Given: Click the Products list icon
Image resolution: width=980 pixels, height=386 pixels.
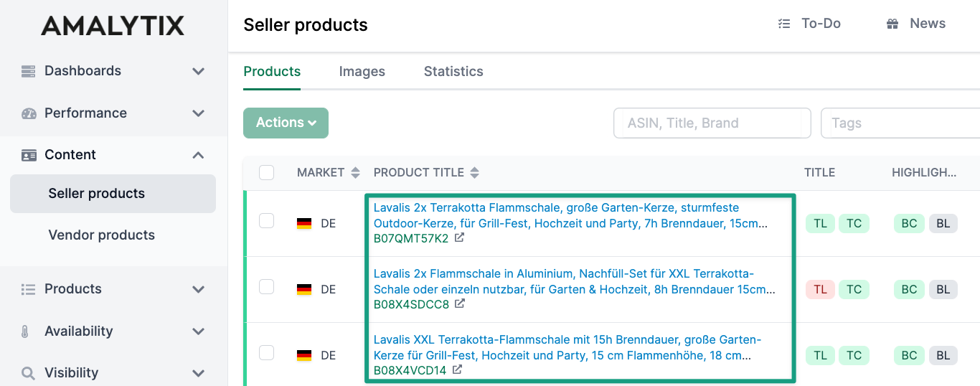Looking at the screenshot, I should tap(29, 289).
